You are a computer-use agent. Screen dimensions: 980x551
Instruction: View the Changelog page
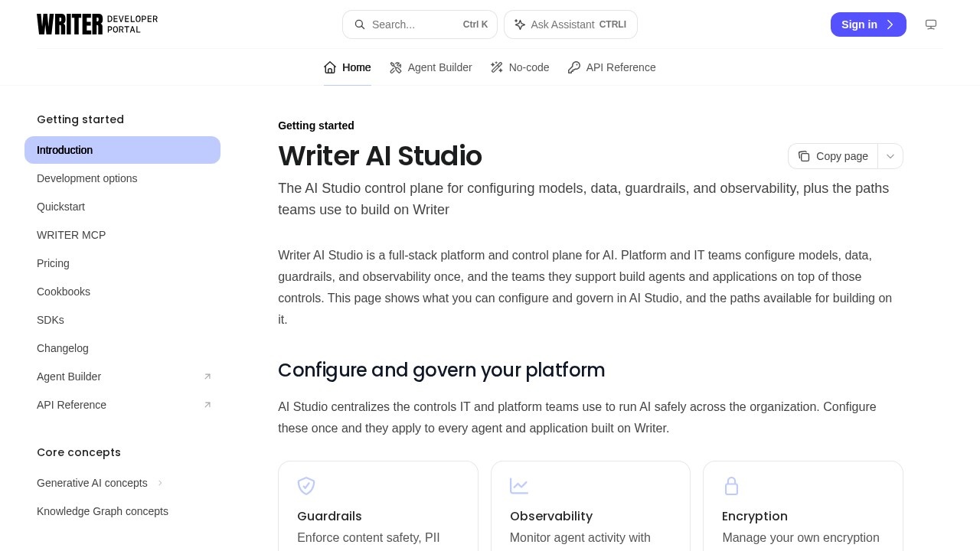(122, 348)
